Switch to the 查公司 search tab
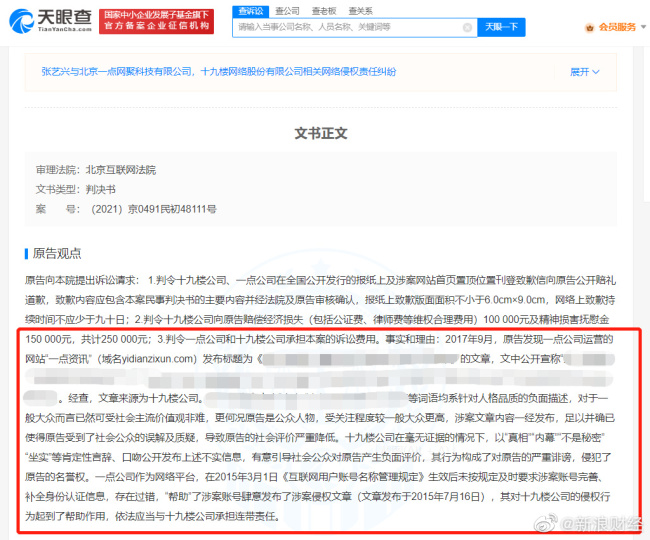650x540 pixels. tap(287, 11)
